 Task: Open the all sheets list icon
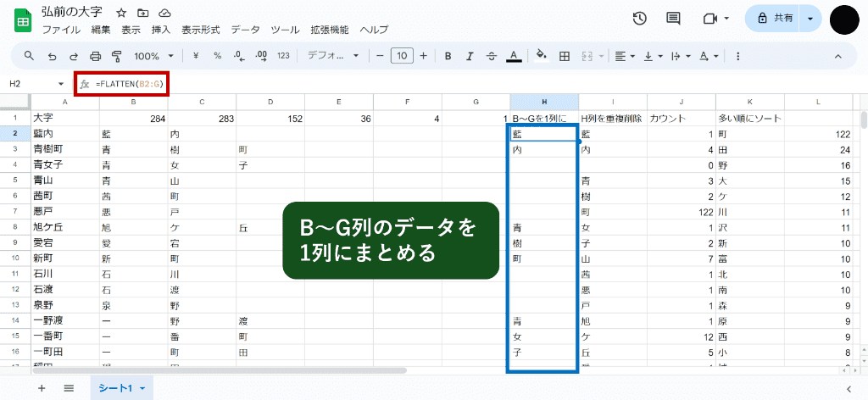tap(69, 388)
